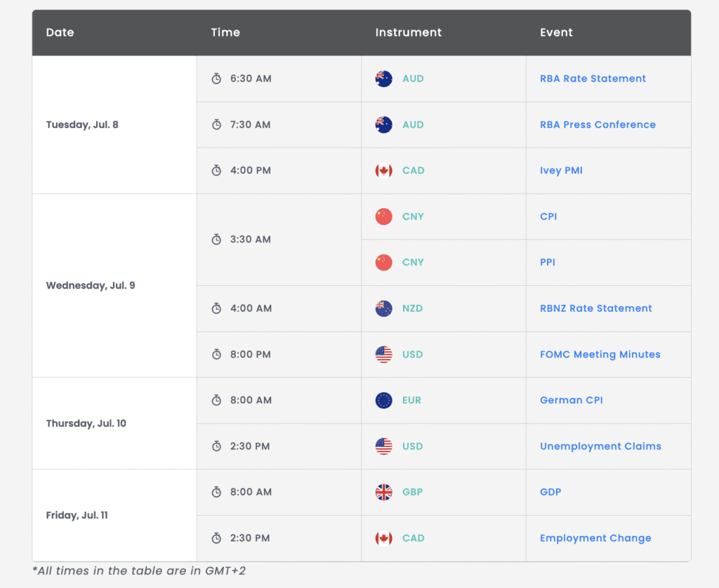Click the clock icon next to 3:30 AM

[x=217, y=240]
